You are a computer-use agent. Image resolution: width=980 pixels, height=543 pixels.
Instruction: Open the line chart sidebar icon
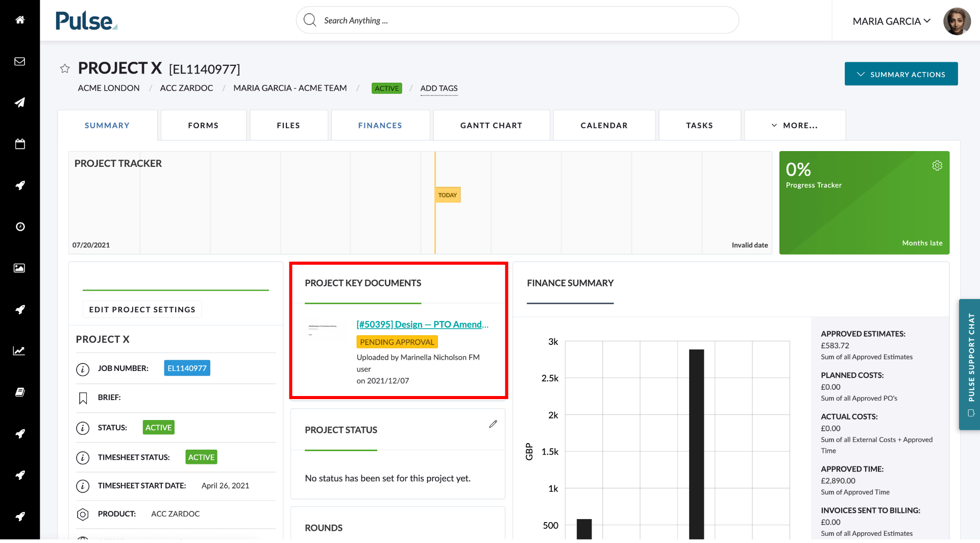[20, 351]
